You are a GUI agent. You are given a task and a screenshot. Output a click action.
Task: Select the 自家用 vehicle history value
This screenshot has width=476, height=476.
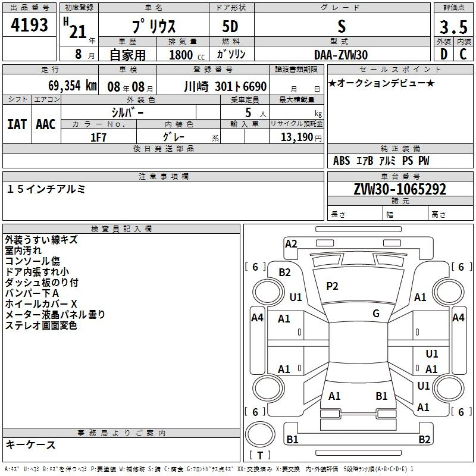click(x=127, y=55)
